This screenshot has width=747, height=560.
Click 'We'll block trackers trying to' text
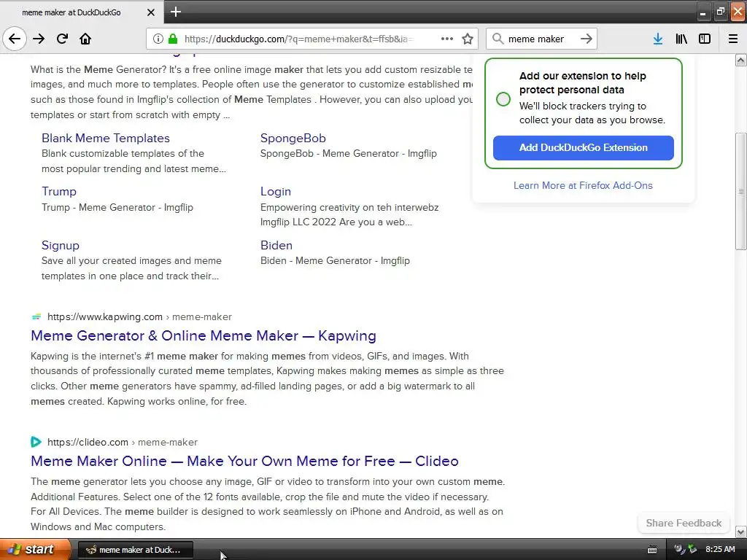(x=583, y=106)
